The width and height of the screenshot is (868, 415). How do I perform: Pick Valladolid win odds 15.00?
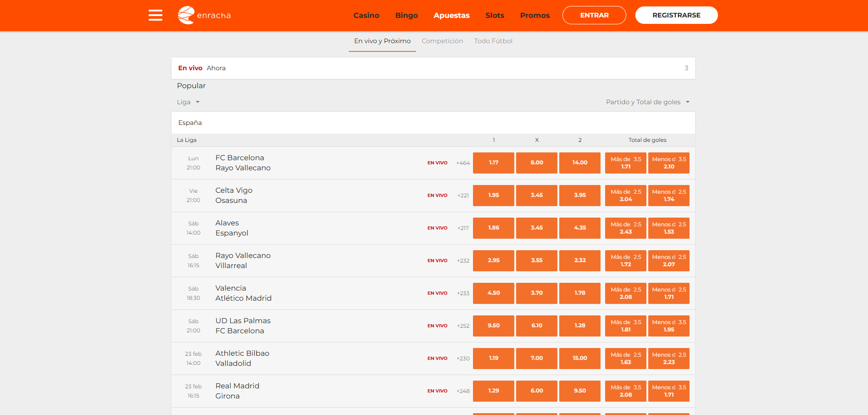(580, 359)
